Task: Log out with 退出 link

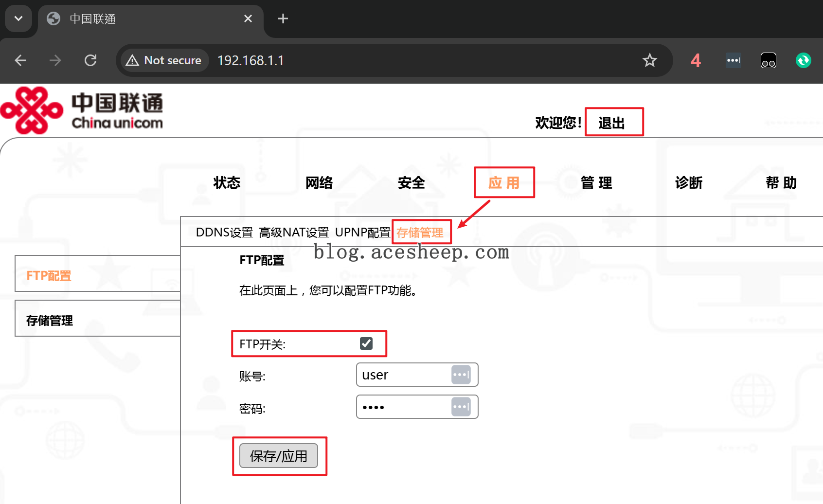Action: click(612, 123)
